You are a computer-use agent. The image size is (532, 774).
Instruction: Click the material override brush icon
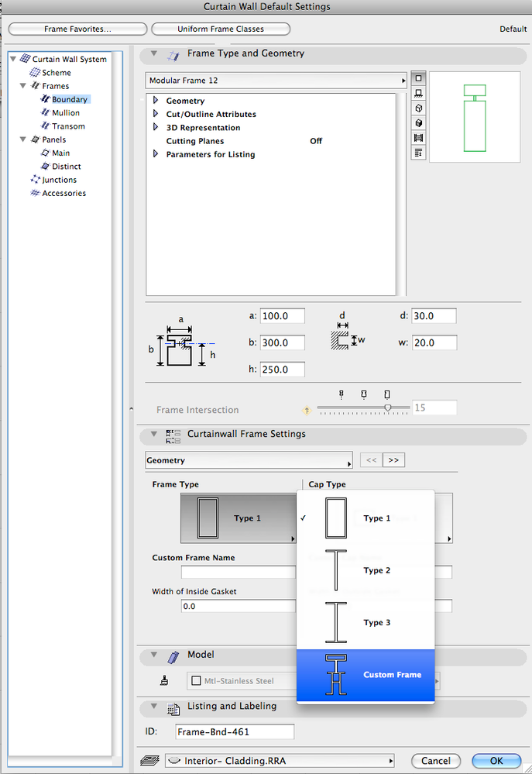pyautogui.click(x=164, y=681)
